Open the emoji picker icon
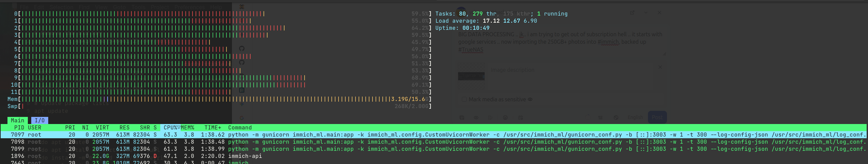Screen dimensions: 868x164 tap(505, 118)
